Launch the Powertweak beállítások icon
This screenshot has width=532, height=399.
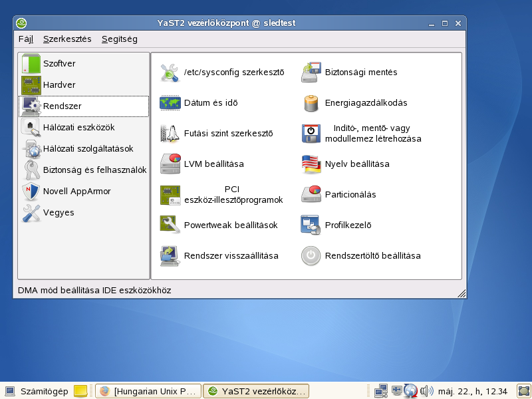pyautogui.click(x=170, y=225)
